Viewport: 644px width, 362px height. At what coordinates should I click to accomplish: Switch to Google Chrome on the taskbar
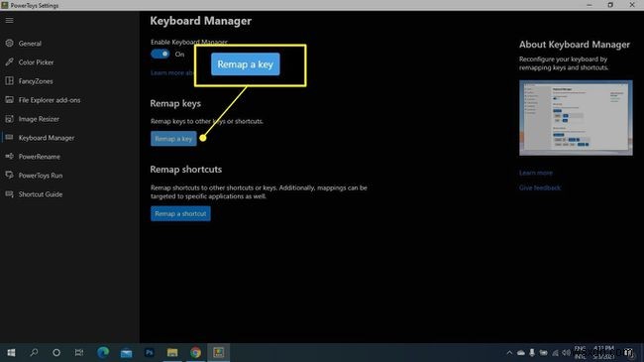coord(195,352)
